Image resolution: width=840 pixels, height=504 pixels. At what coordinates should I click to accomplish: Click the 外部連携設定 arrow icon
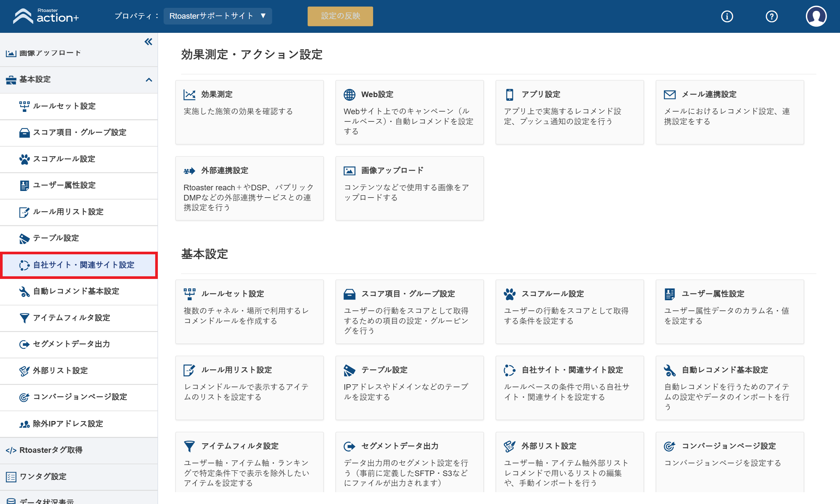pyautogui.click(x=189, y=171)
